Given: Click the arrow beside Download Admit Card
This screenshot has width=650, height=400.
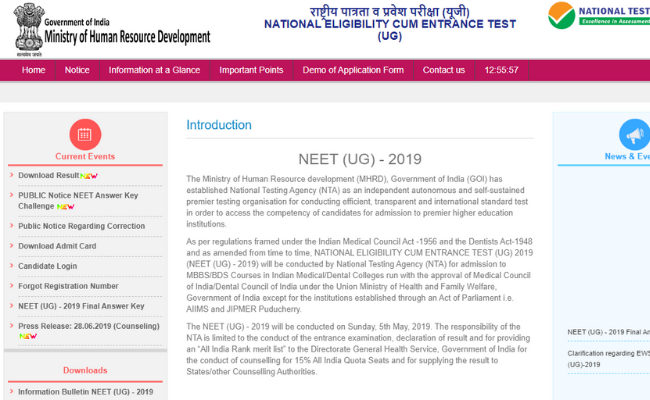Looking at the screenshot, I should point(10,246).
